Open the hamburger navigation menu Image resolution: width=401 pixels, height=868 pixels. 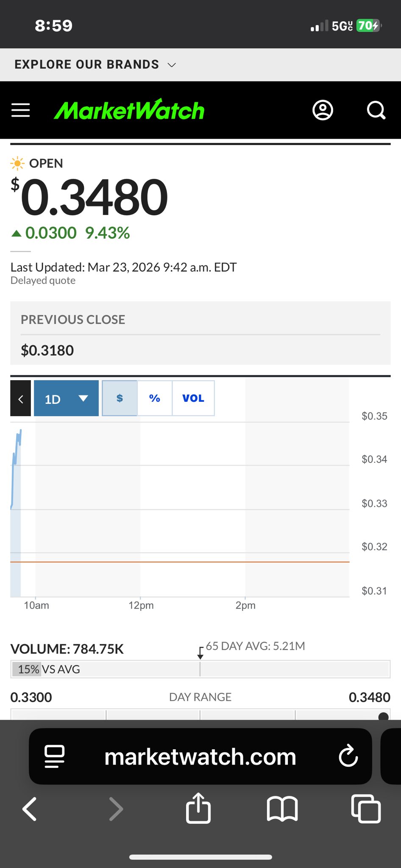click(x=20, y=110)
